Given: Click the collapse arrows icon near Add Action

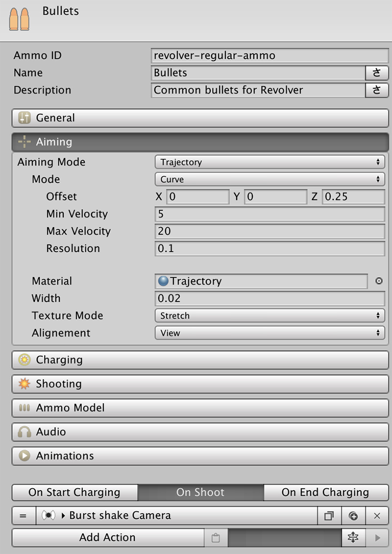Looking at the screenshot, I should [353, 538].
